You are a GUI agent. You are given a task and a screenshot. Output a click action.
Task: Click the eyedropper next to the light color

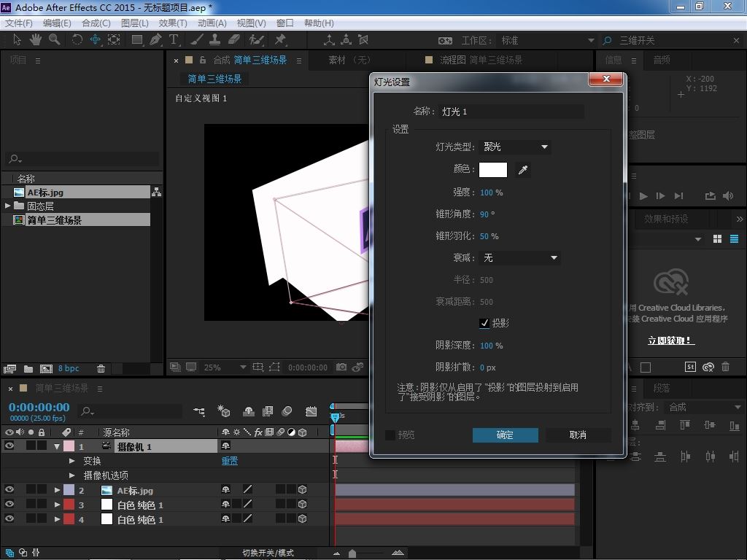(x=522, y=169)
